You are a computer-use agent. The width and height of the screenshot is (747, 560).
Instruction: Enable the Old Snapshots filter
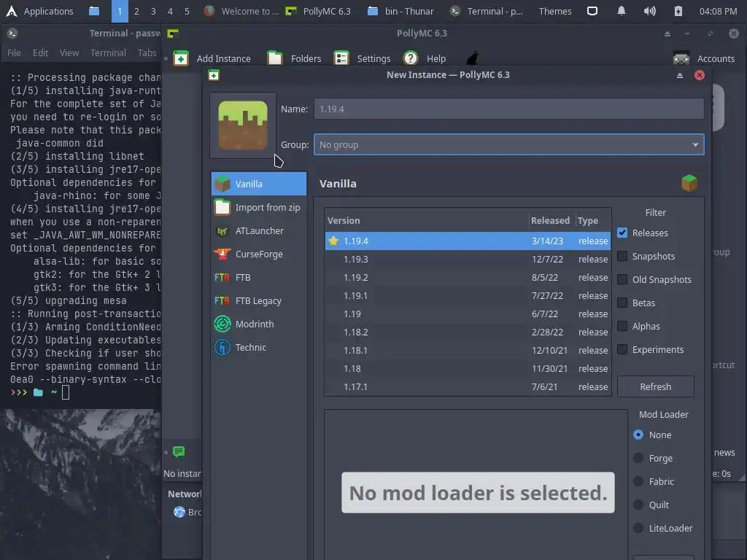coord(622,279)
